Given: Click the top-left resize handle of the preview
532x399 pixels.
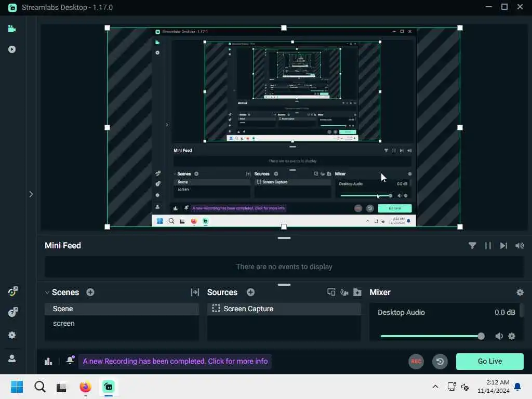Looking at the screenshot, I should 107,28.
